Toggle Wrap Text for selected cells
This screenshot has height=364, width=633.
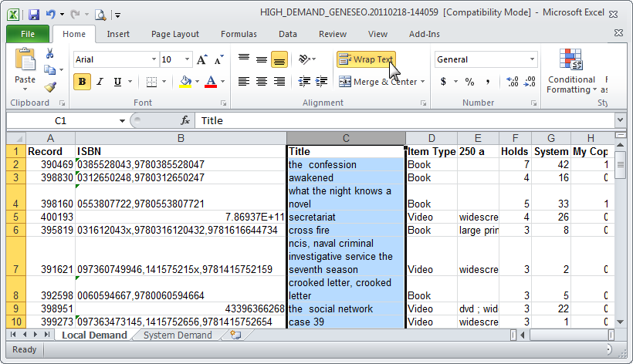point(366,59)
